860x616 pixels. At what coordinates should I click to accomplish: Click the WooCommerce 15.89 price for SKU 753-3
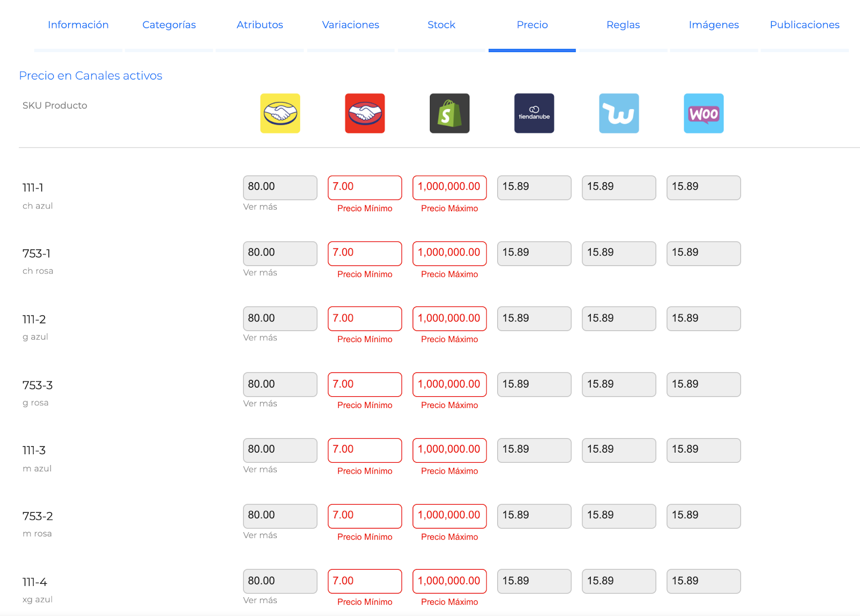tap(704, 385)
